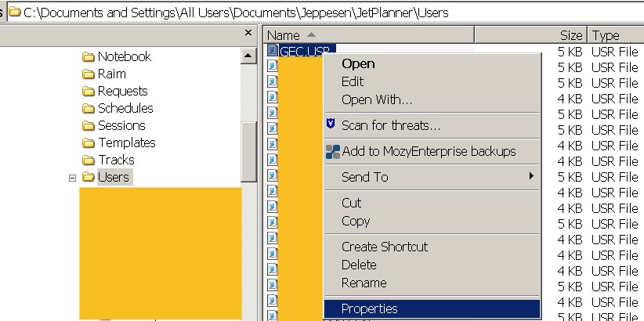Viewport: 644px width, 321px height.
Task: Click the Requests folder icon
Action: coord(89,91)
